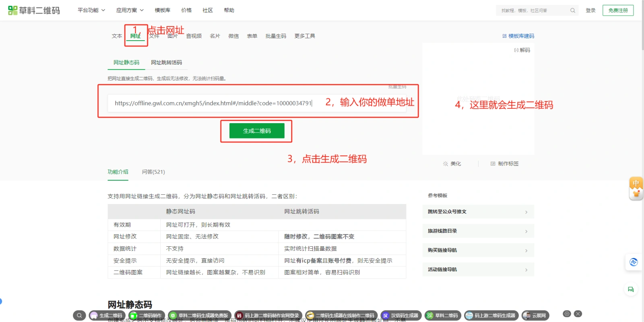Expand chevron on 活动链接导航 row
The image size is (644, 322).
point(526,270)
